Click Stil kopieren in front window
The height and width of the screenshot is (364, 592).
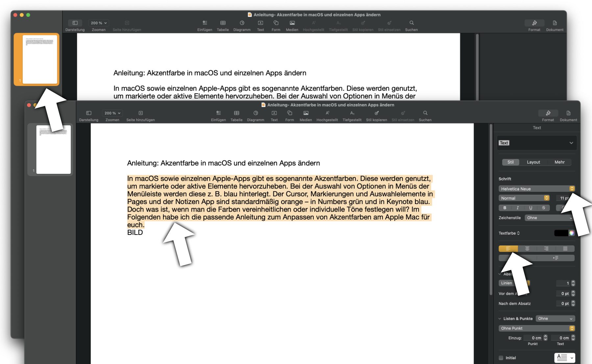[x=377, y=113]
